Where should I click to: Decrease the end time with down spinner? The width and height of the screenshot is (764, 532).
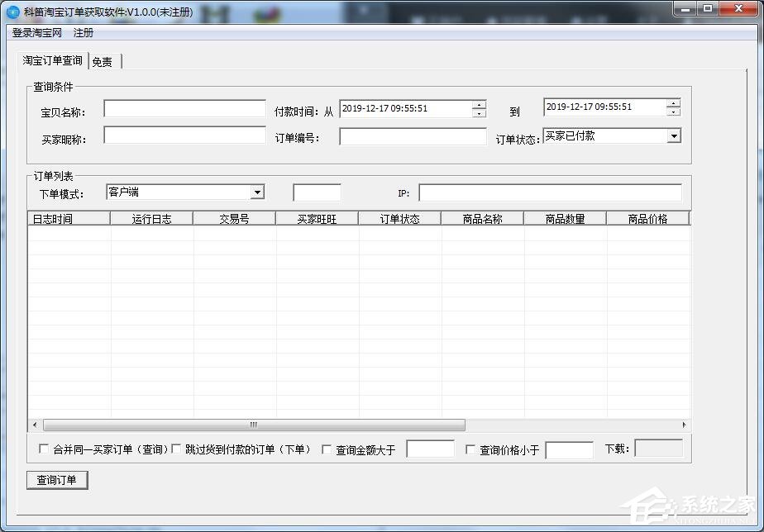pyautogui.click(x=673, y=112)
